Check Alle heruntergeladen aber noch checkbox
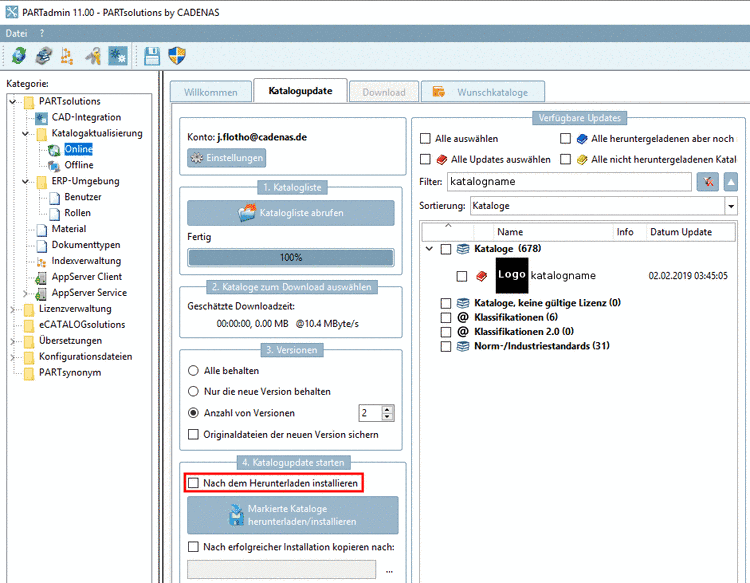The height and width of the screenshot is (583, 750). [x=565, y=139]
